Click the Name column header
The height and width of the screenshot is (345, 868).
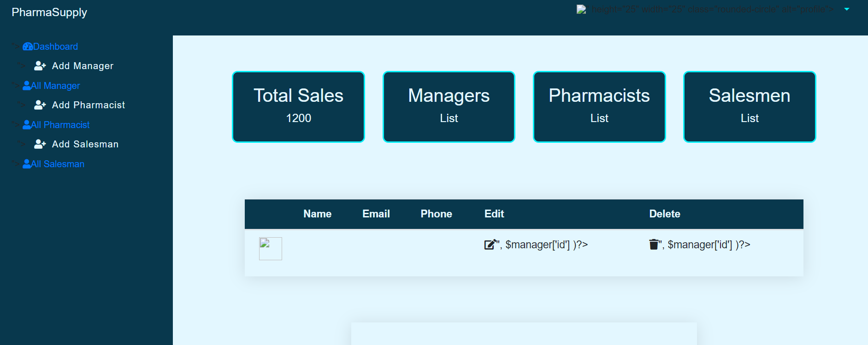click(317, 214)
